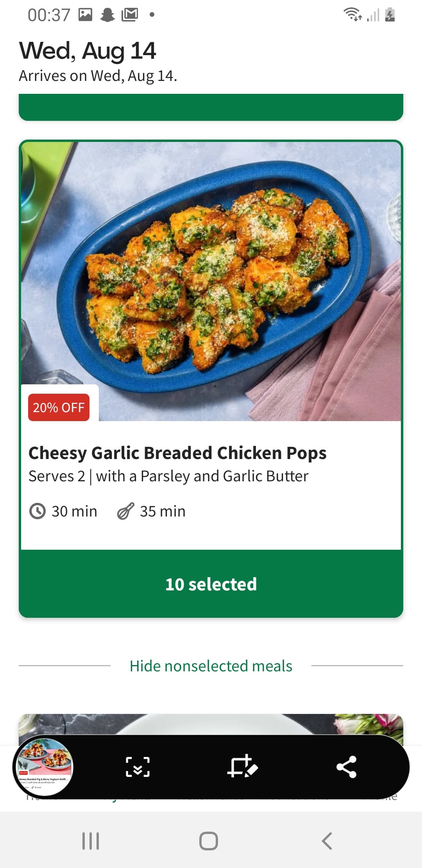Tap the "10 selected" green button
Image resolution: width=422 pixels, height=868 pixels.
[x=211, y=584]
